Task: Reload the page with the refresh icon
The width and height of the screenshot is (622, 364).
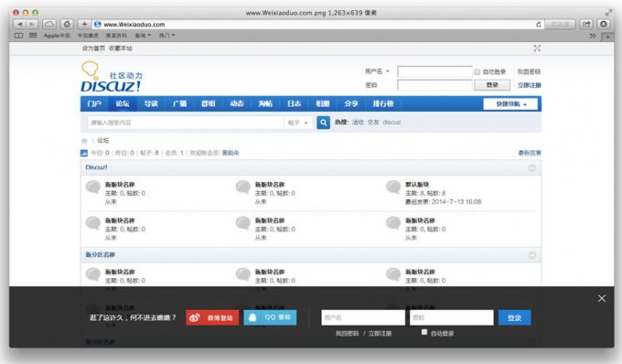Action: click(538, 25)
